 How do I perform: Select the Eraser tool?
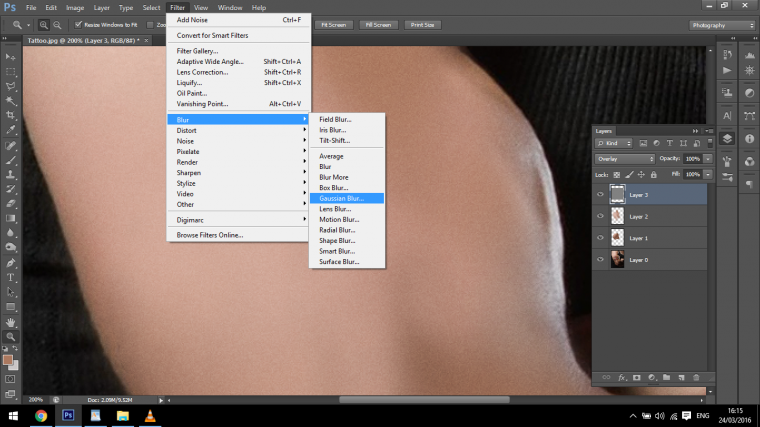click(x=10, y=204)
